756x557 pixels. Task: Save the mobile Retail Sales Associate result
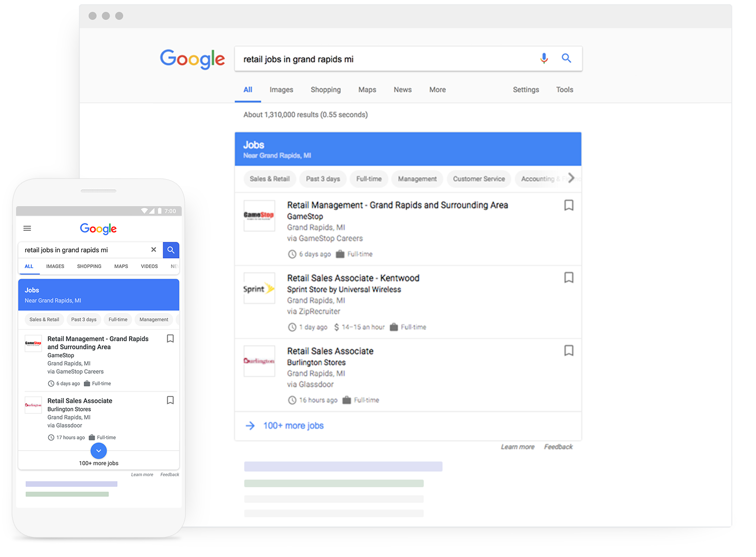tap(170, 400)
